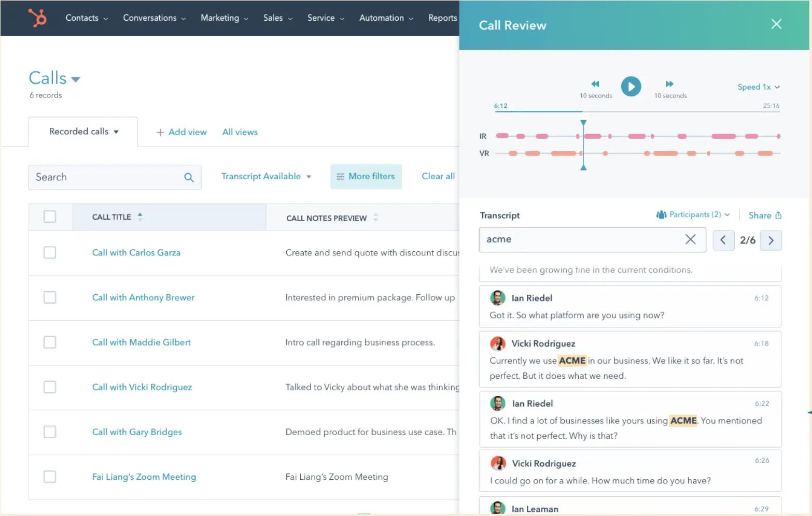Sort by Call Title column arrows

tap(140, 217)
